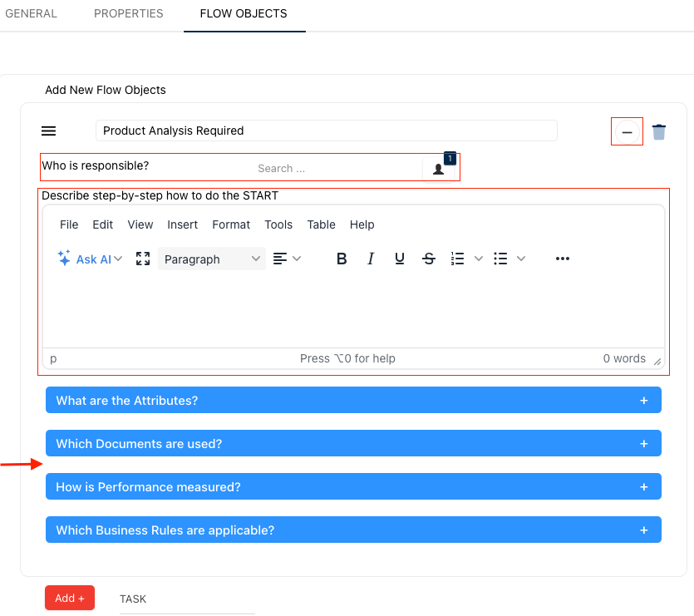This screenshot has height=616, width=694.
Task: Open the numbered list style dropdown
Action: (479, 259)
